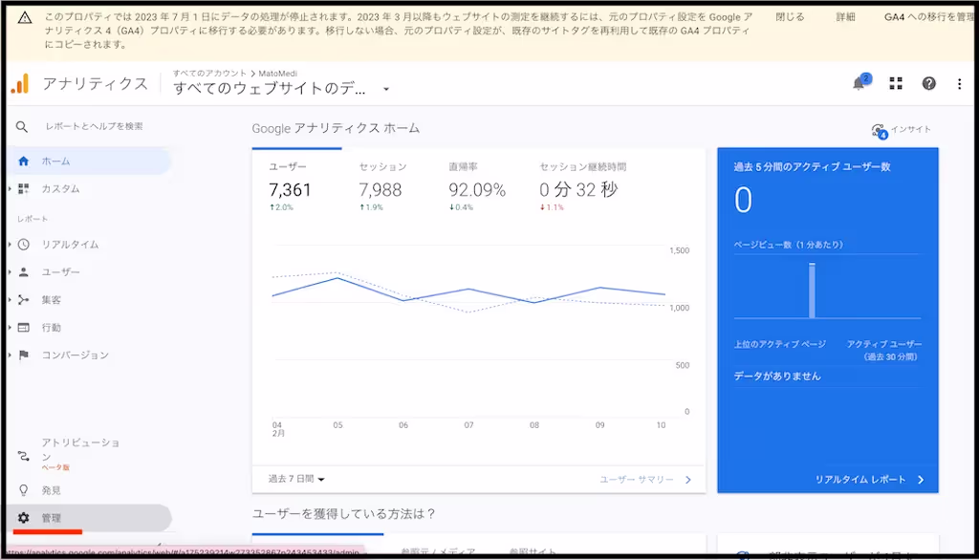
Task: Click the 管理 gear icon
Action: (x=24, y=518)
